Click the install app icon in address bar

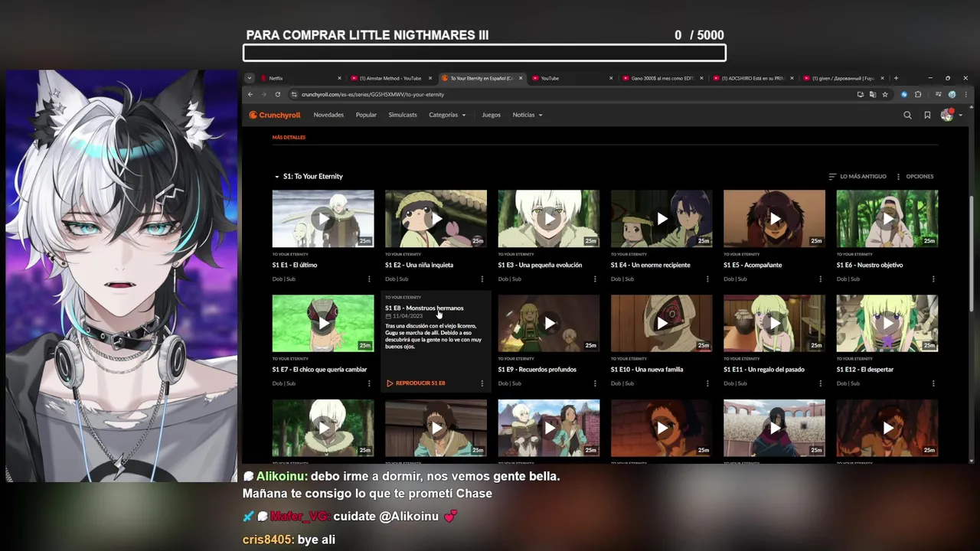(x=861, y=94)
